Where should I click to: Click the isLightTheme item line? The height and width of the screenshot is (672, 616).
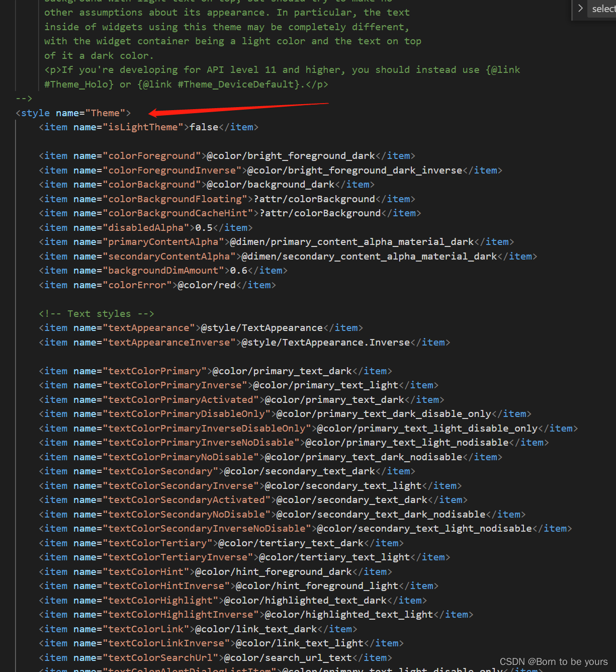pos(149,127)
